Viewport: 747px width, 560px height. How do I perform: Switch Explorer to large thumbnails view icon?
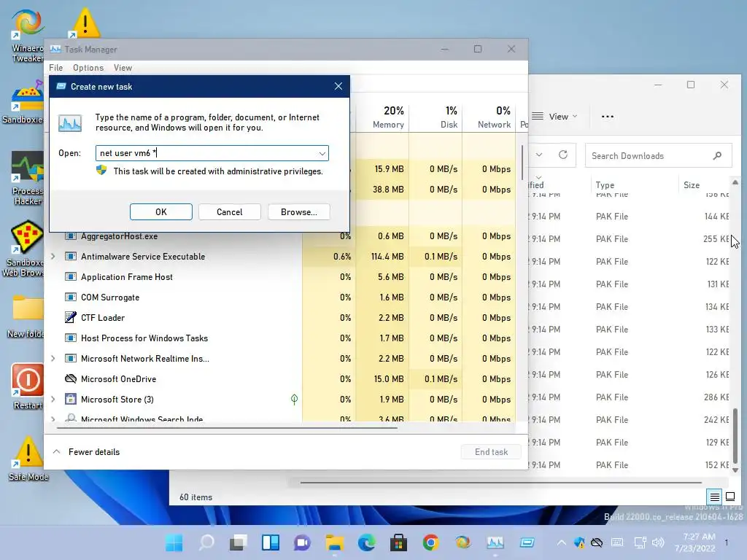730,497
